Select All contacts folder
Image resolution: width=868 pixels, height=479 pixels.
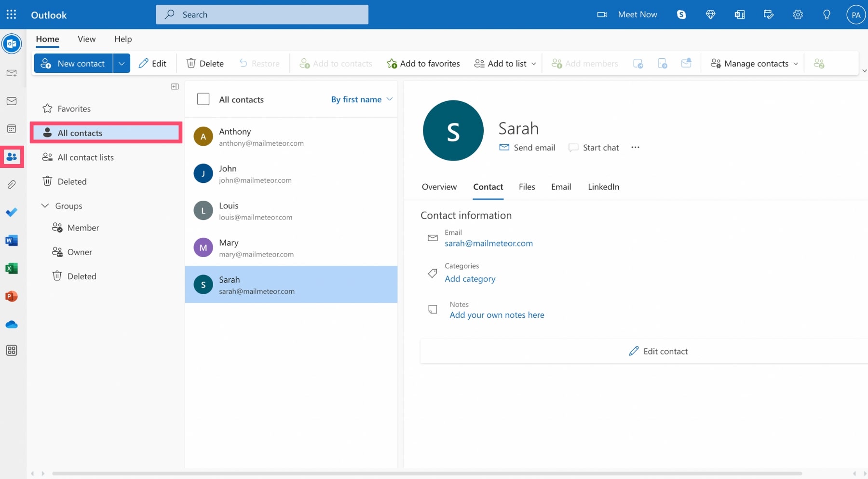click(106, 133)
